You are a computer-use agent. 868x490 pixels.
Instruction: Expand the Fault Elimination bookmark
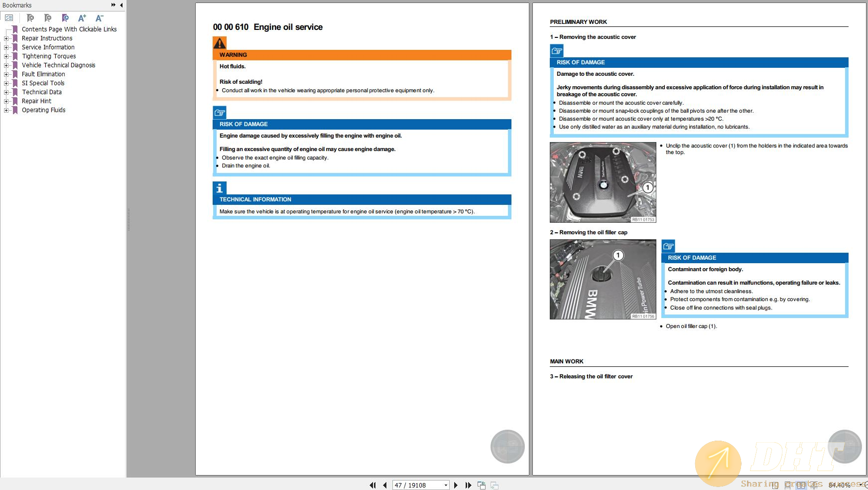coord(6,74)
